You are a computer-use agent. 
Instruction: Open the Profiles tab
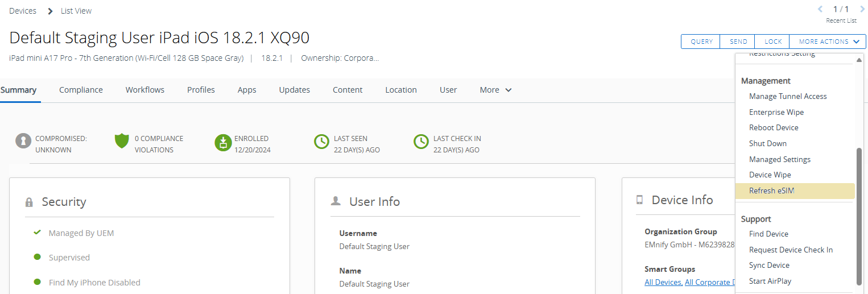pos(201,90)
